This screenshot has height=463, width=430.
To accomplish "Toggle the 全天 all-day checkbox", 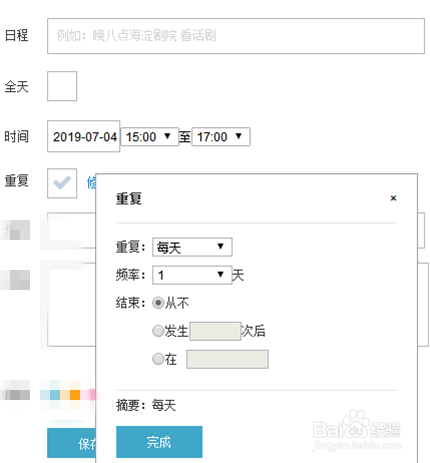I will 62,86.
